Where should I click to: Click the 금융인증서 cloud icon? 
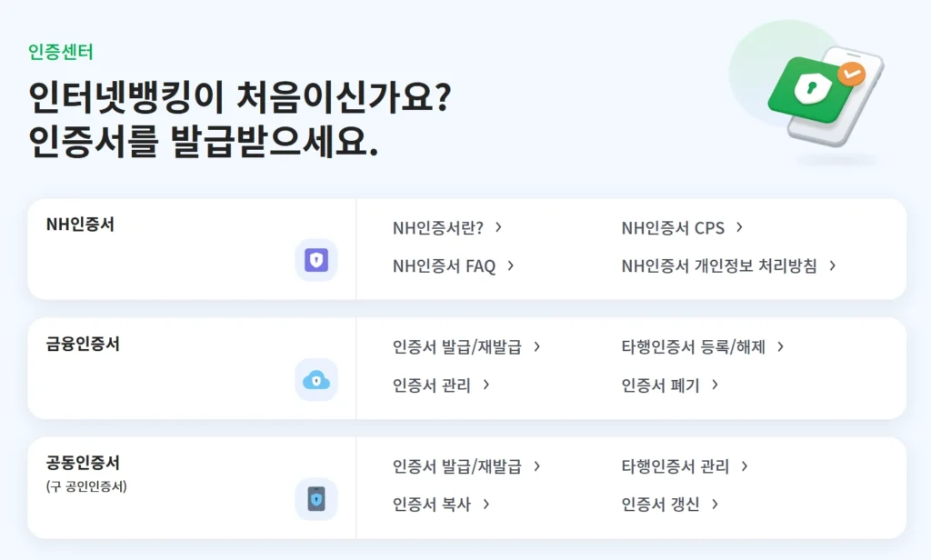click(315, 379)
